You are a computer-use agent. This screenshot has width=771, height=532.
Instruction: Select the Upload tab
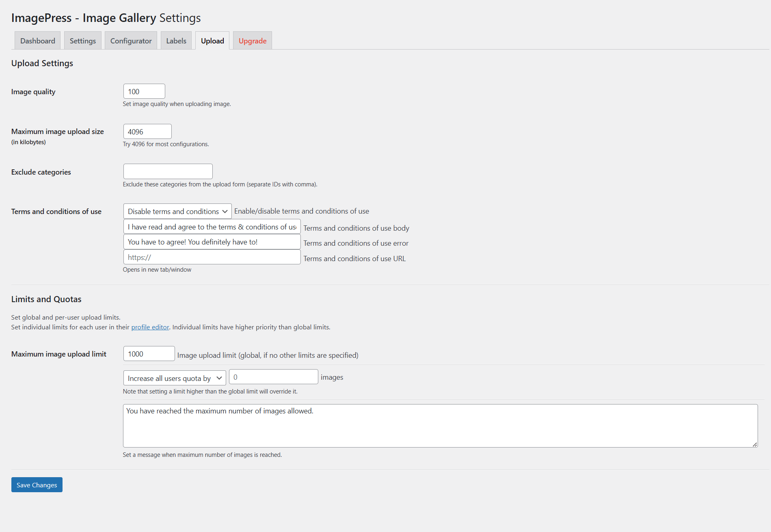coord(212,41)
